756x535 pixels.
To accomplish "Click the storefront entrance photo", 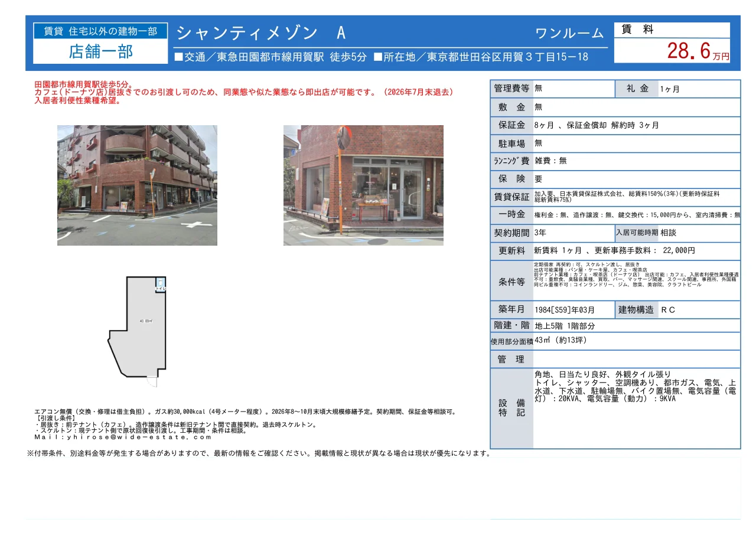I will click(363, 185).
